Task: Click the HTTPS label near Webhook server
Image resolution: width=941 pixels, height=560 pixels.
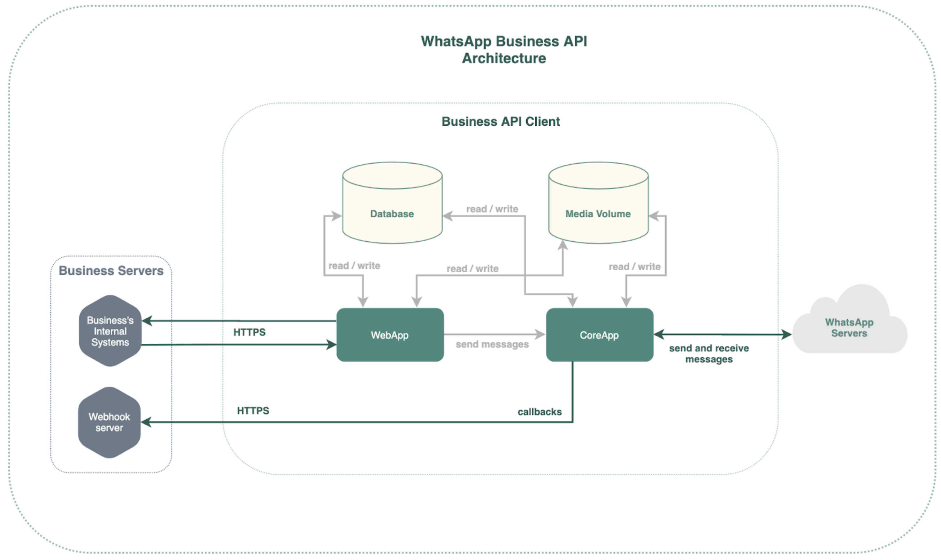Action: (x=253, y=411)
